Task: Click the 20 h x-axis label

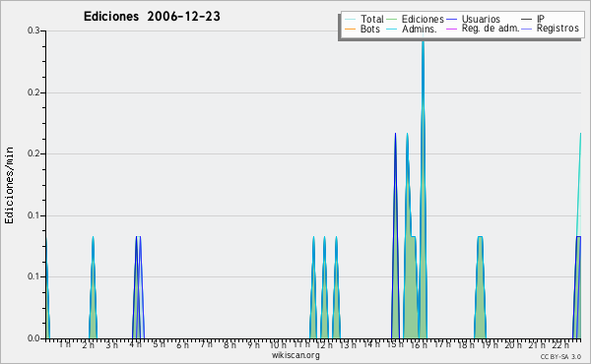Action: pos(513,344)
